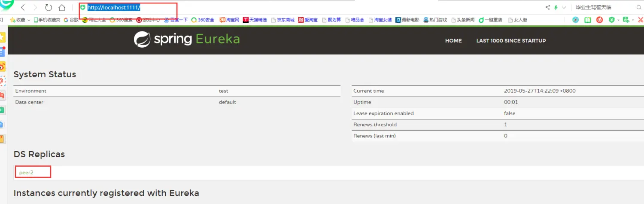Expand dropdown beside green shield extension

[x=618, y=20]
